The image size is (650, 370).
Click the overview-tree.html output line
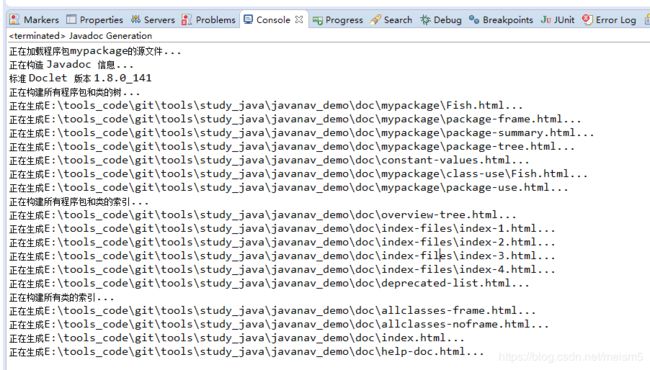click(x=263, y=215)
